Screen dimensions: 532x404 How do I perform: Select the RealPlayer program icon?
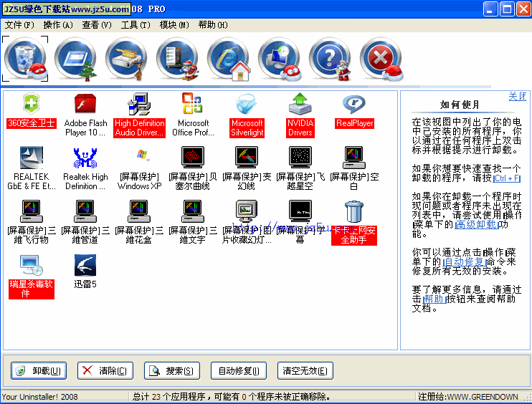pyautogui.click(x=354, y=104)
